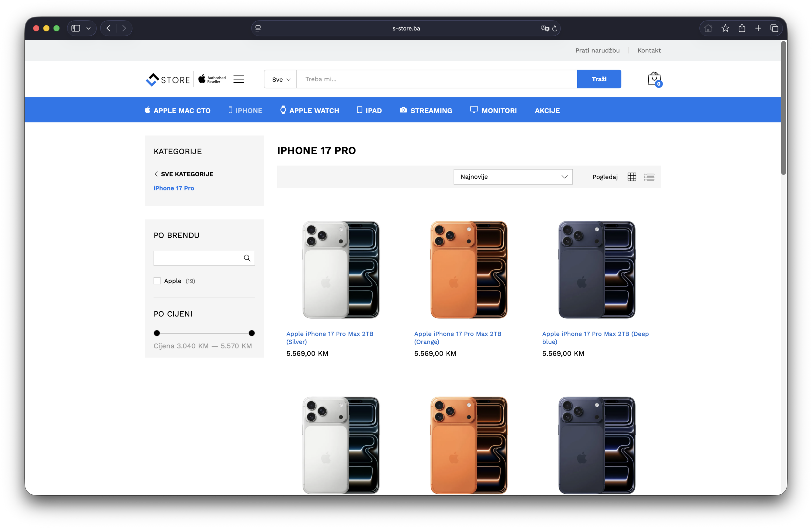Switch to list view layout
Viewport: 812px width, 528px height.
[x=649, y=177]
